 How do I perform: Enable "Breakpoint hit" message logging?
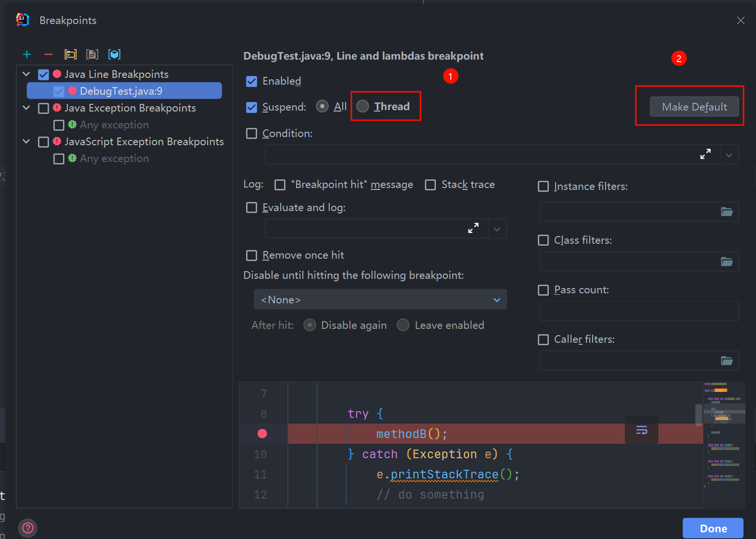(x=280, y=185)
